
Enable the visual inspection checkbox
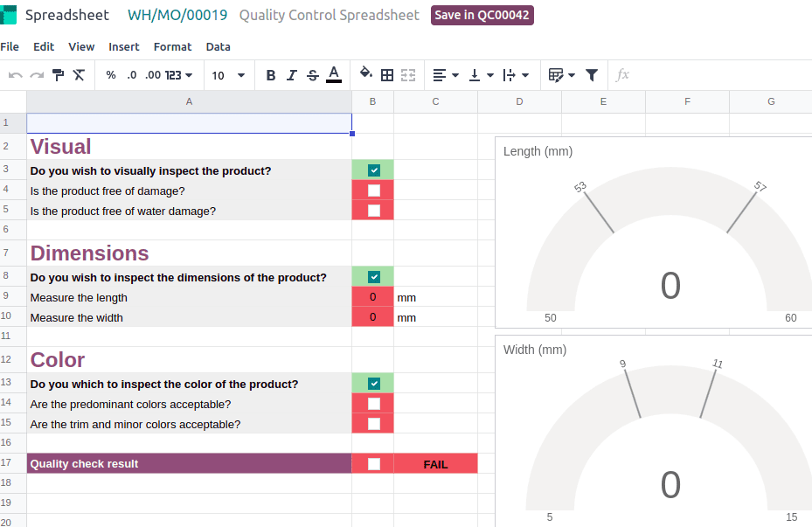(x=372, y=170)
